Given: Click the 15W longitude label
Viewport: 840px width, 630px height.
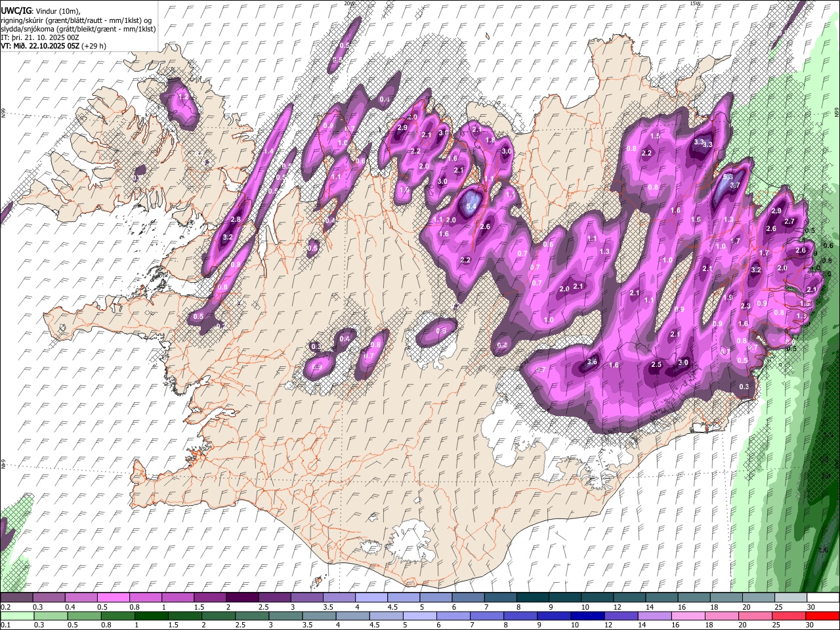Looking at the screenshot, I should [x=696, y=3].
